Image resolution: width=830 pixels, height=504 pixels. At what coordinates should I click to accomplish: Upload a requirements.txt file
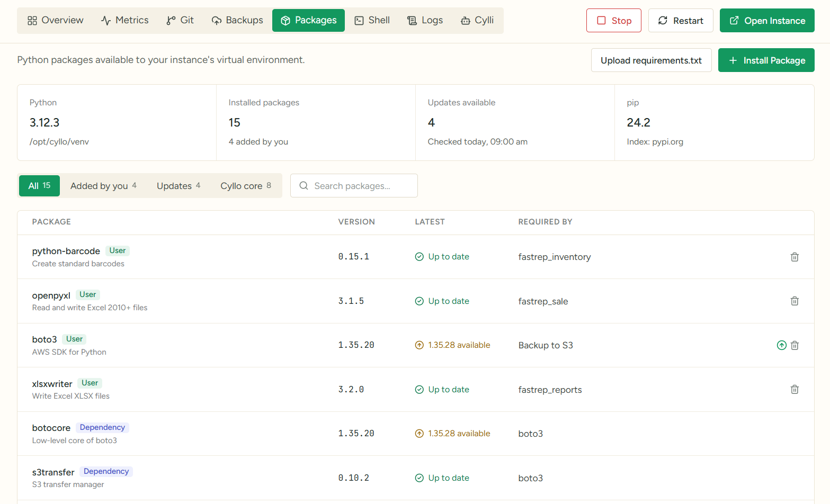click(651, 60)
